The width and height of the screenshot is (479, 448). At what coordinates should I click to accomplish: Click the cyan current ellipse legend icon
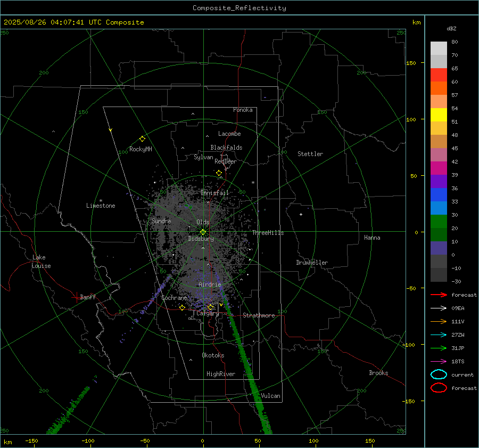(x=439, y=374)
